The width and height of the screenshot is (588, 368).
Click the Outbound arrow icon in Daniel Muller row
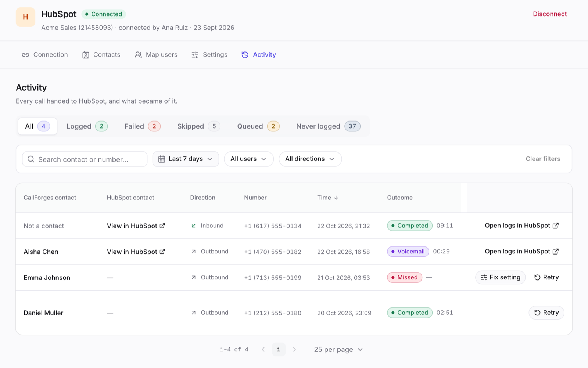coord(194,313)
